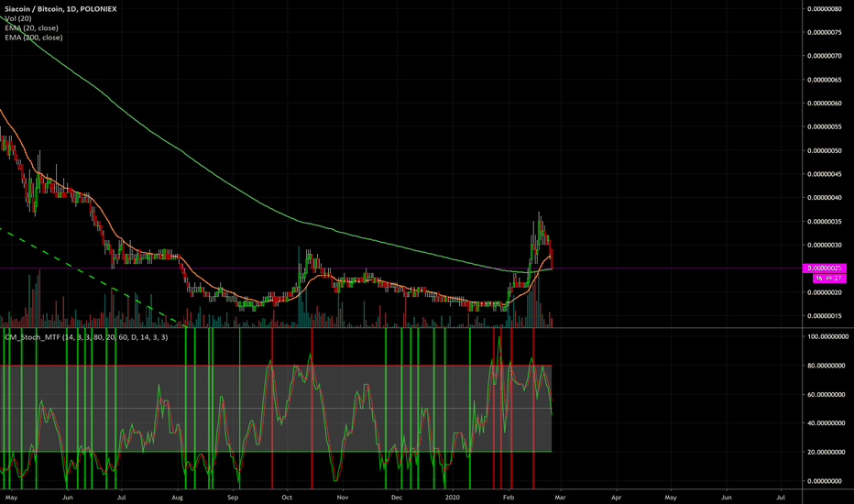The width and height of the screenshot is (854, 504).
Task: Click the CM_Stoch_MTF indicator legend
Action: (x=86, y=337)
